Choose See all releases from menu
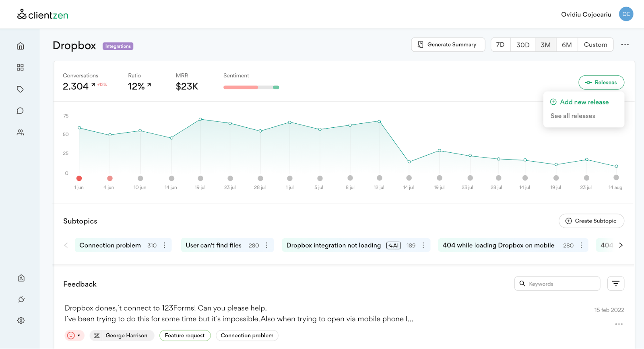Screen dimensions: 644x349 [573, 116]
